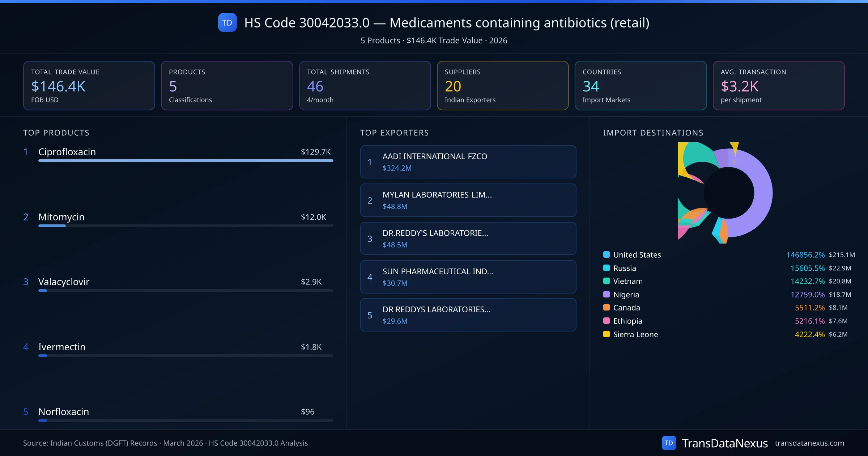Select the Valacyclovir product row
The width and height of the screenshot is (868, 456).
64,282
